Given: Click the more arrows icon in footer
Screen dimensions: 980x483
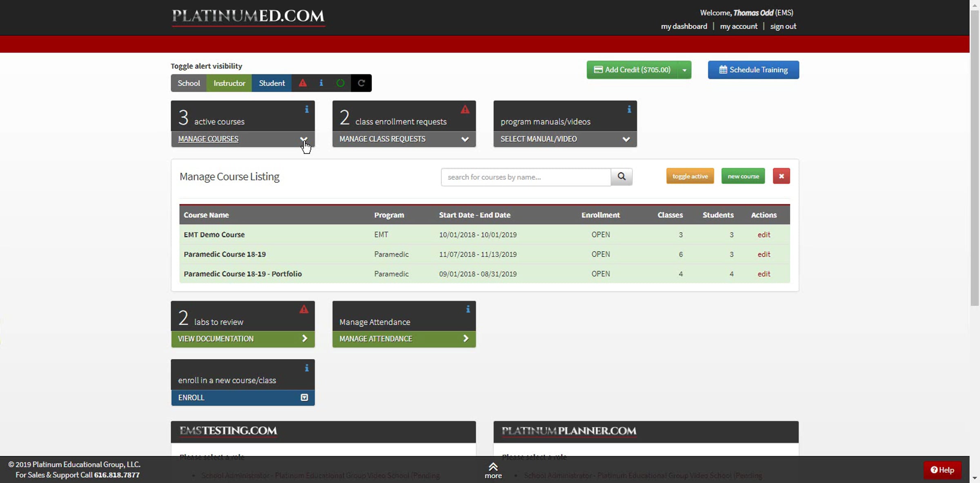Looking at the screenshot, I should pyautogui.click(x=493, y=467).
